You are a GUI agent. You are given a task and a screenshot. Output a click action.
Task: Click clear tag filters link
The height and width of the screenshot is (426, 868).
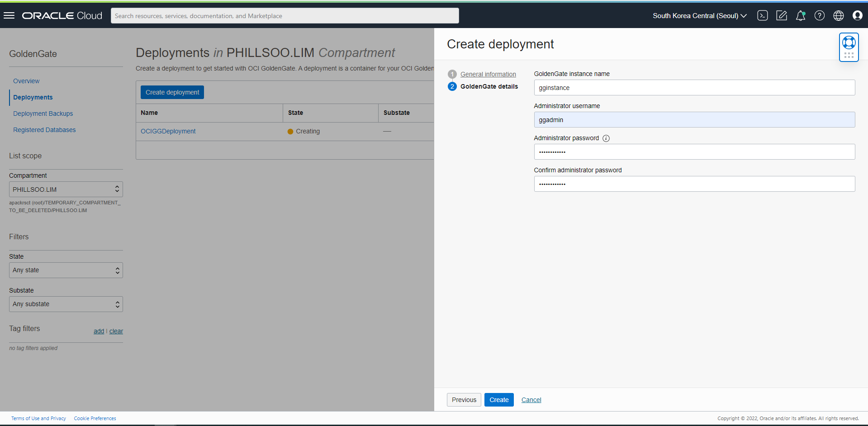(x=116, y=331)
